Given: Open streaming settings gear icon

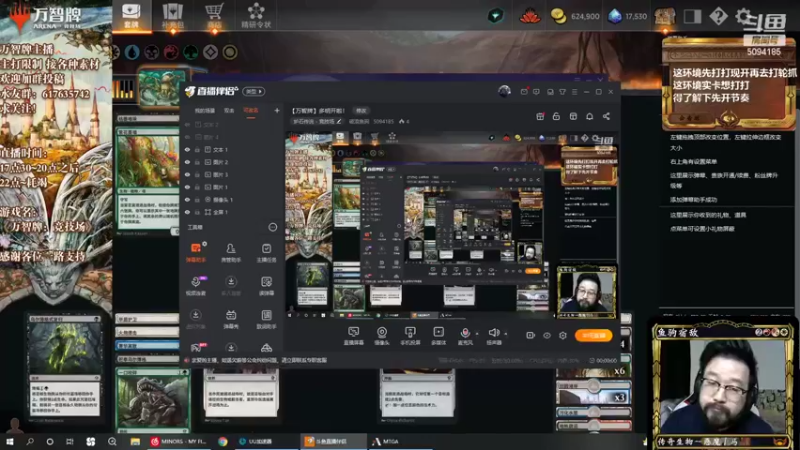Looking at the screenshot, I should (563, 335).
